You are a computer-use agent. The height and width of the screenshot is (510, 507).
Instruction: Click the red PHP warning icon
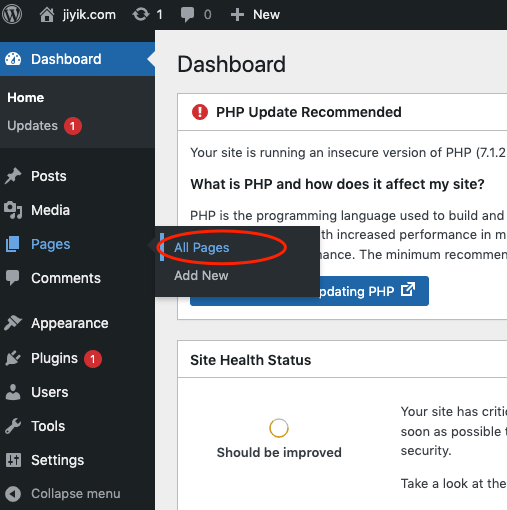pos(200,112)
